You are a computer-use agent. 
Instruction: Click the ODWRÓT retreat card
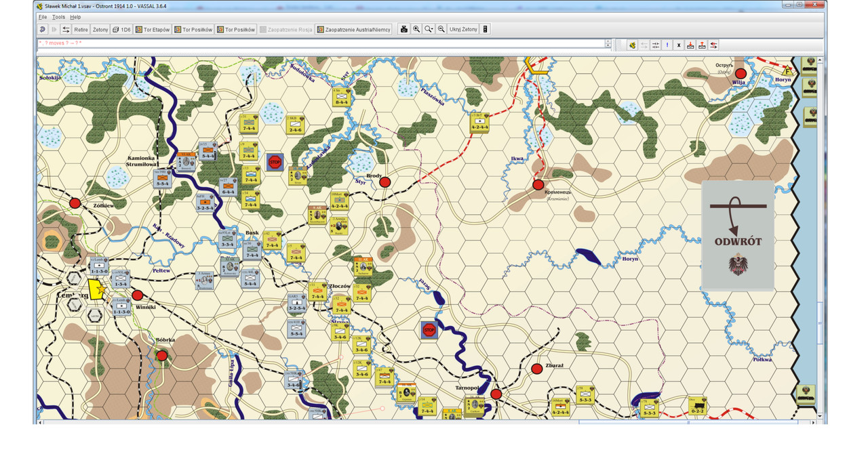tap(738, 235)
